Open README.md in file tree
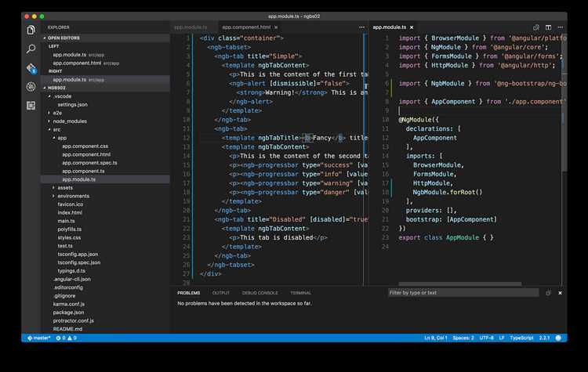This screenshot has height=372, width=588. [67, 329]
